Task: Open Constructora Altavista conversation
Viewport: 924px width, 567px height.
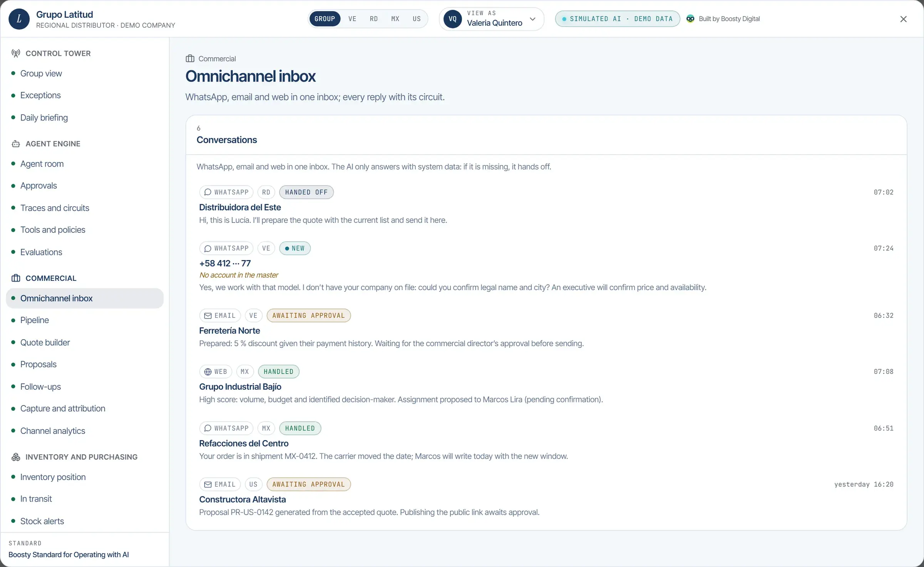Action: [546, 498]
